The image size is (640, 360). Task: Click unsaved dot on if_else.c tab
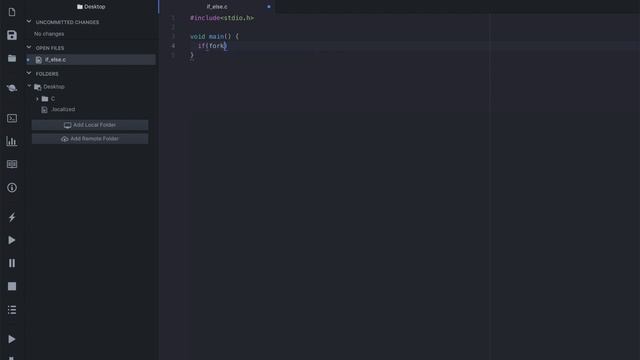269,7
